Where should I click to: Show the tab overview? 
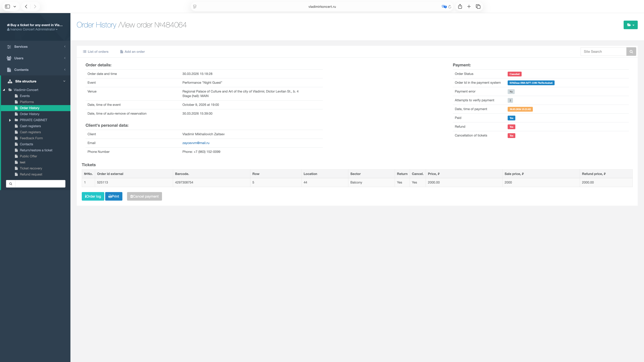[478, 7]
